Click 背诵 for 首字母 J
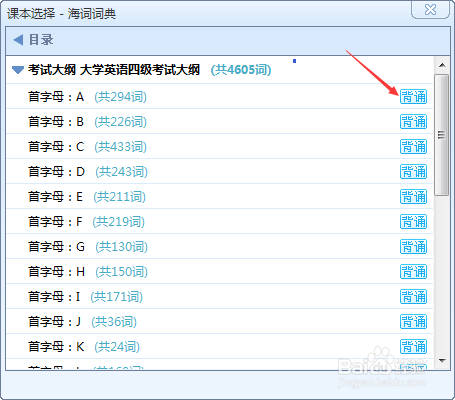455x400 pixels. click(x=413, y=322)
